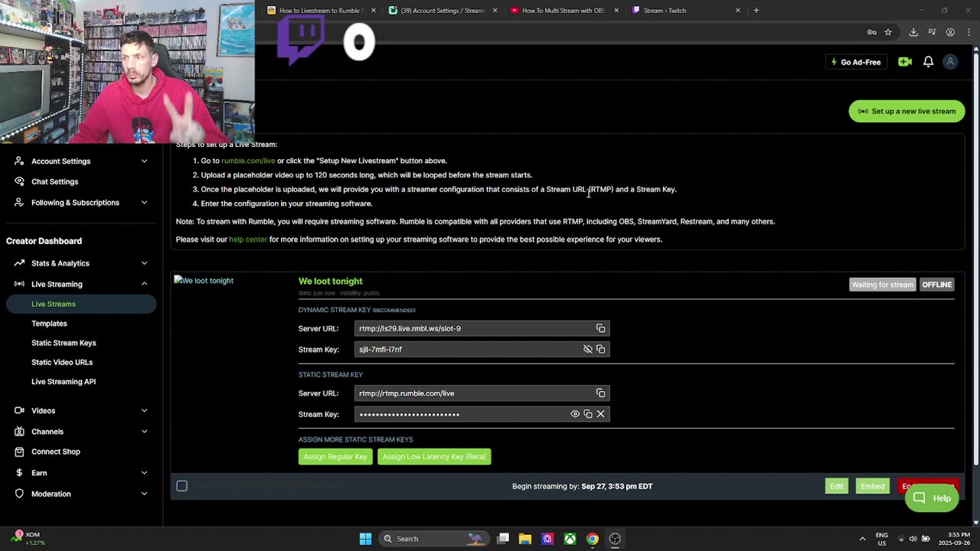Open the browser media controls icon
Screen dimensions: 980x551
[932, 32]
